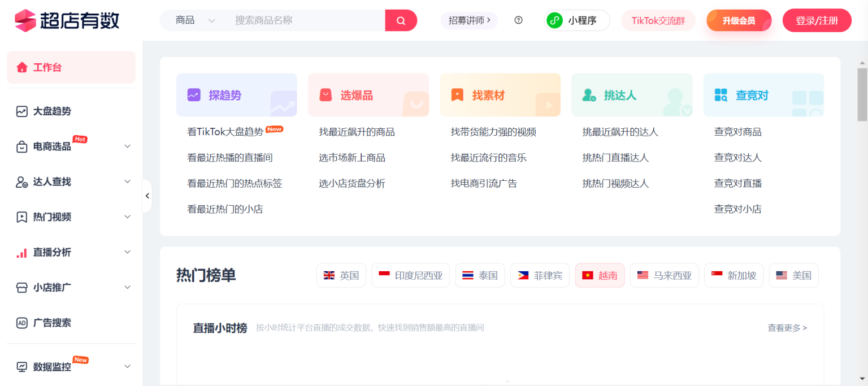Select the 英国 country tab
This screenshot has width=868, height=386.
pyautogui.click(x=341, y=275)
